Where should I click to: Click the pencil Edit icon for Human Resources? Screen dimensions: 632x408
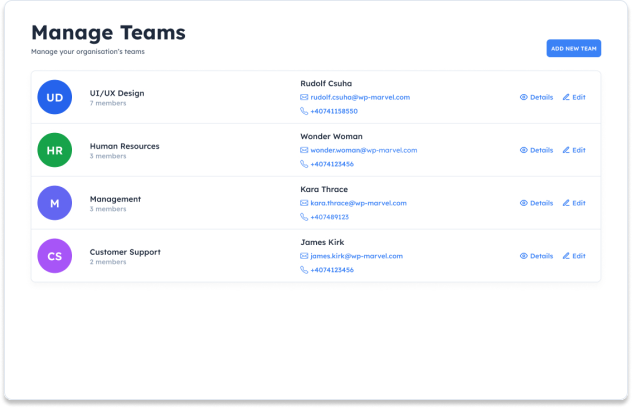(566, 150)
